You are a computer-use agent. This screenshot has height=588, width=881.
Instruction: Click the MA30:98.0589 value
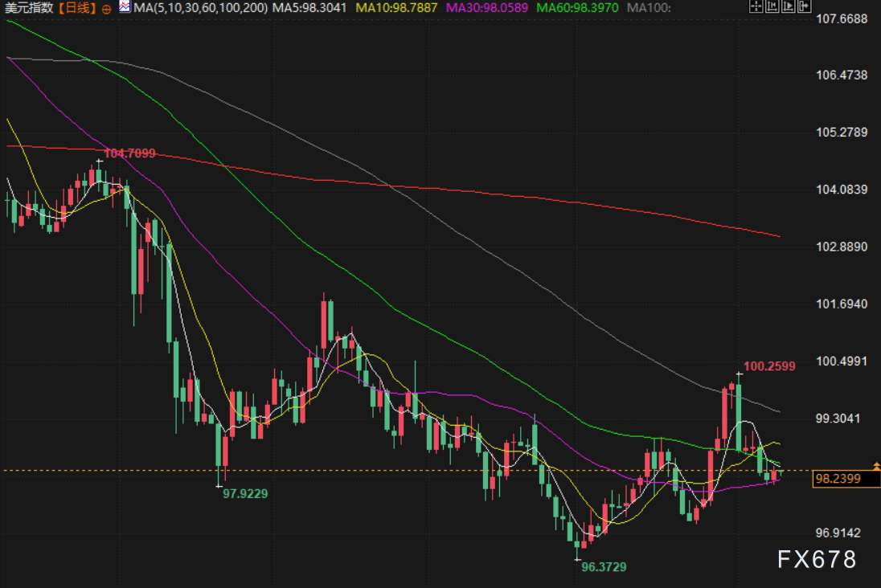(x=487, y=8)
